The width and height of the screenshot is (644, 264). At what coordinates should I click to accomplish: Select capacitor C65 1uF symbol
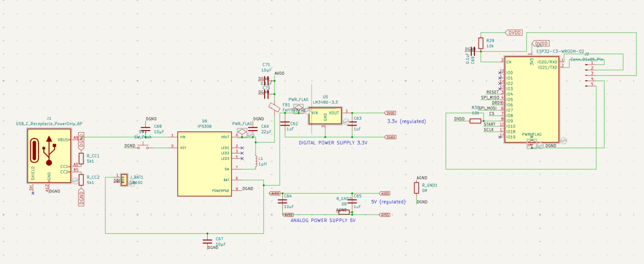click(352, 201)
